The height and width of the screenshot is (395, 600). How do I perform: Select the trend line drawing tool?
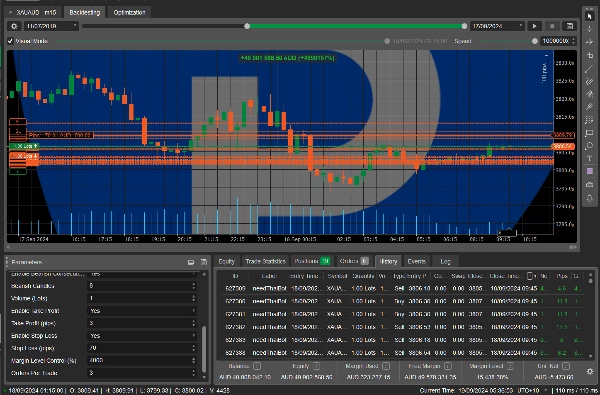click(590, 68)
